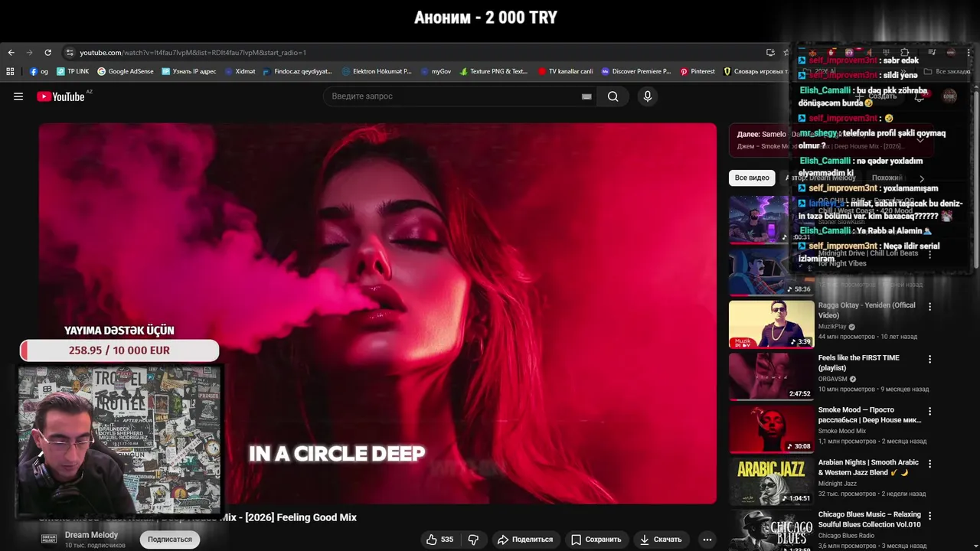This screenshot has height=551, width=980.
Task: Reload the page with the refresh icon
Action: tap(47, 53)
